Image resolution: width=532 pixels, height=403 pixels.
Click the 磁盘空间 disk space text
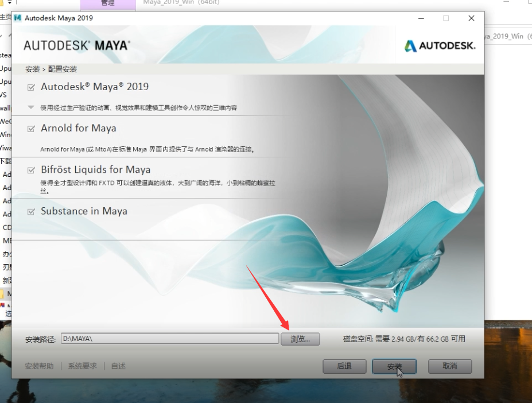404,339
